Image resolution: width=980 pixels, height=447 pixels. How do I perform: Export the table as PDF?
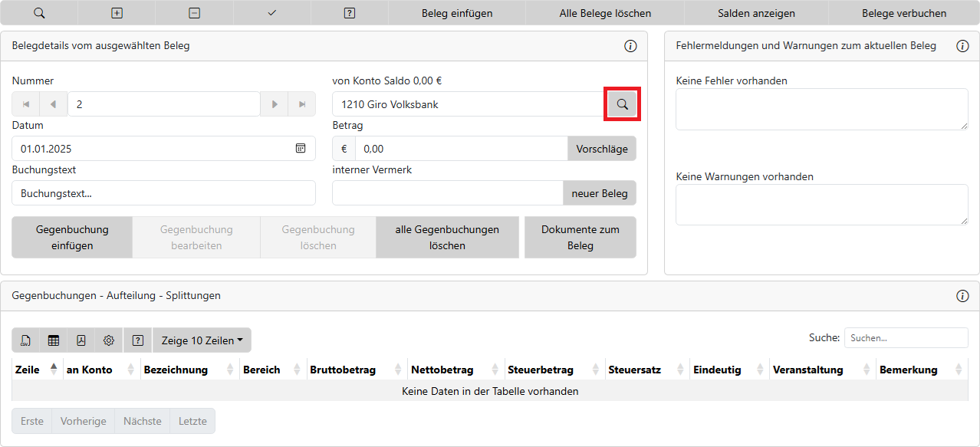(x=81, y=340)
